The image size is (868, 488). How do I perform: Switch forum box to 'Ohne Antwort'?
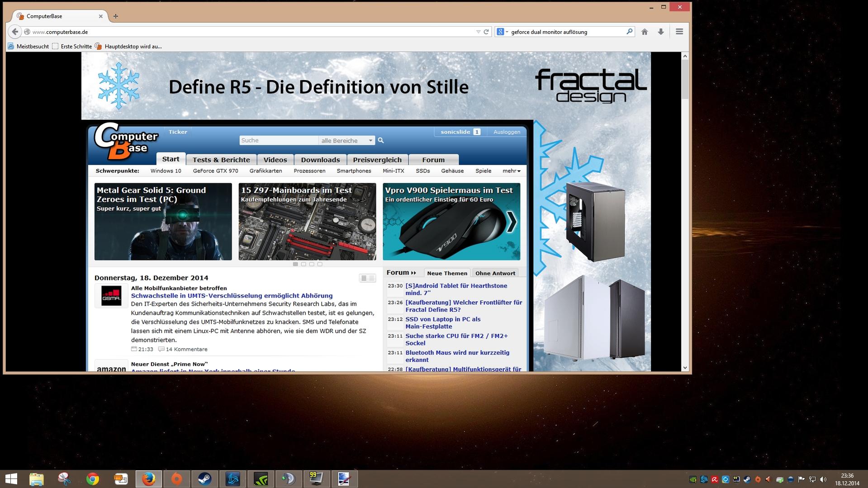coord(495,273)
